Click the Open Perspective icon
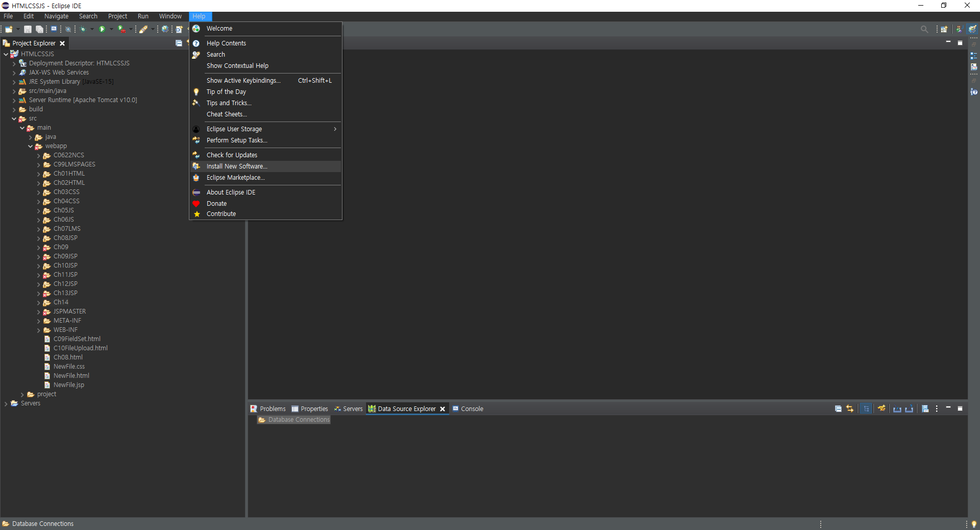Viewport: 980px width, 530px height. click(944, 29)
